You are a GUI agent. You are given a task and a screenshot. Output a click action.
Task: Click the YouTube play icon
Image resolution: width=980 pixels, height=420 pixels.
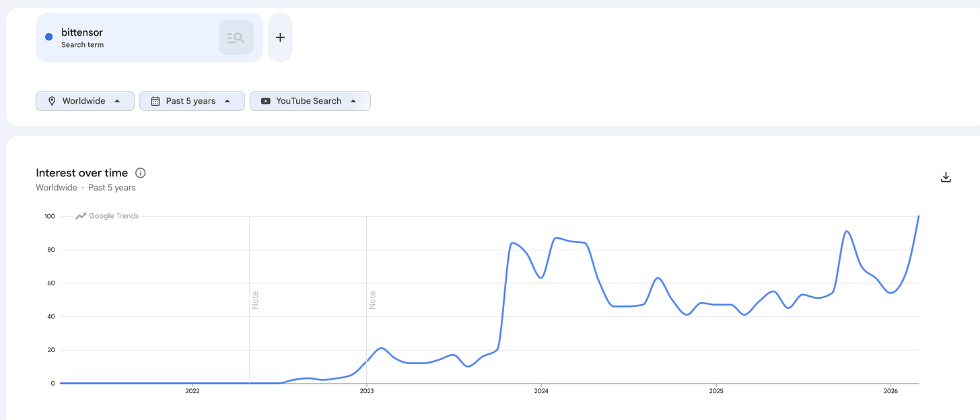[x=265, y=101]
